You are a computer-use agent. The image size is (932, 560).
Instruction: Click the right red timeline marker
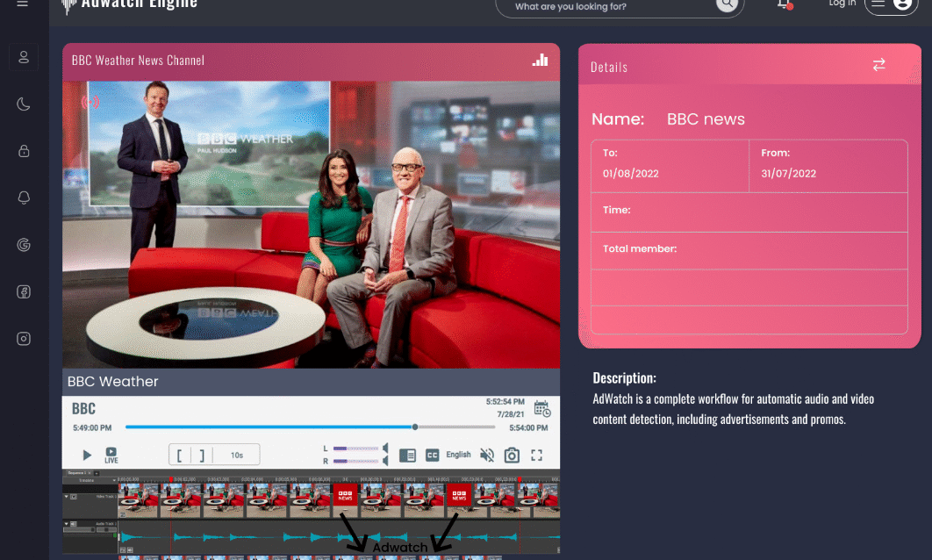click(519, 479)
